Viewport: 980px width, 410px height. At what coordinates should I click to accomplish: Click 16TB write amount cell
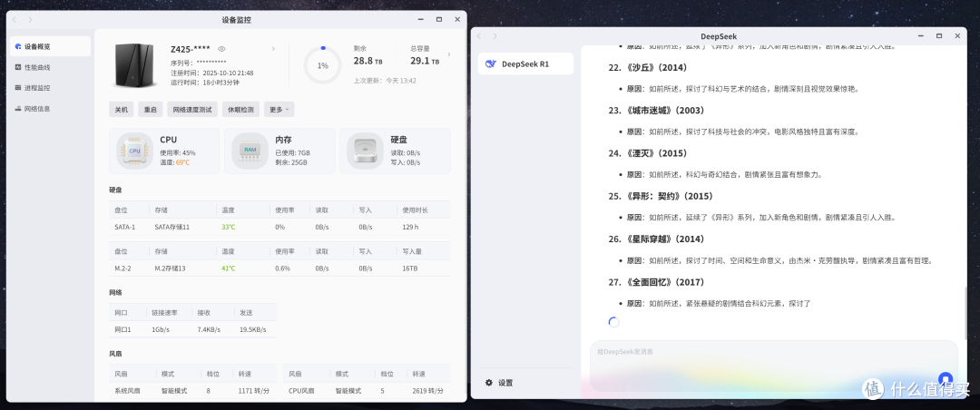(x=410, y=268)
